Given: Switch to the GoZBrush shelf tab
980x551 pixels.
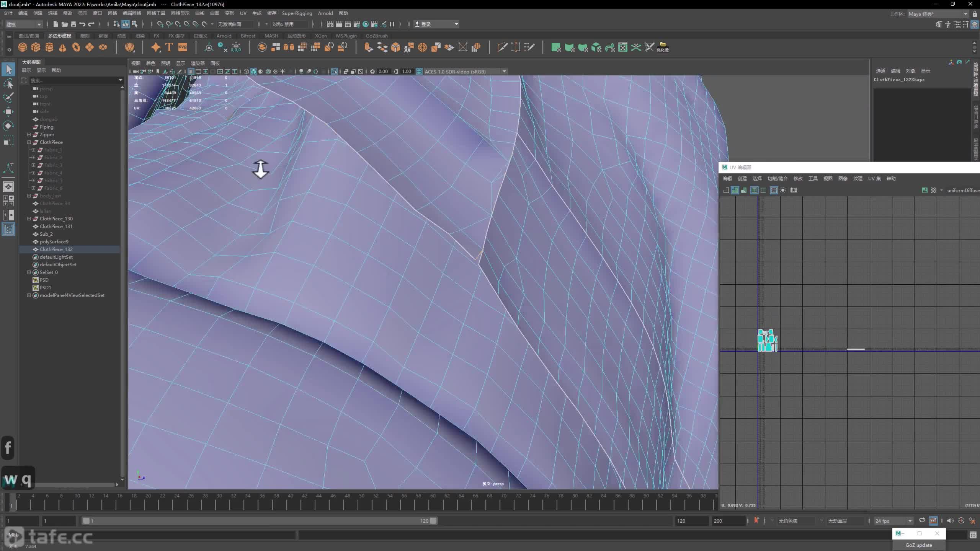Looking at the screenshot, I should point(377,36).
